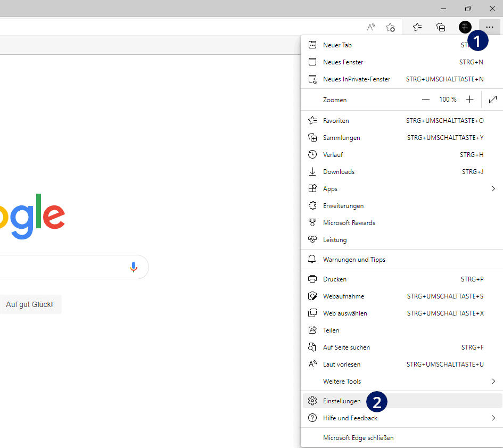Open Collections from the toolbar icon

pos(441,27)
